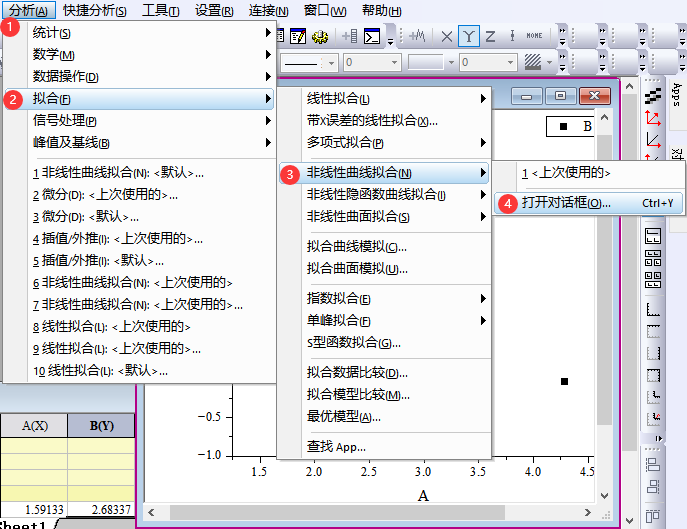This screenshot has height=529, width=687.
Task: Click 打开对话框(O)... Ctrl+Y
Action: pyautogui.click(x=588, y=203)
